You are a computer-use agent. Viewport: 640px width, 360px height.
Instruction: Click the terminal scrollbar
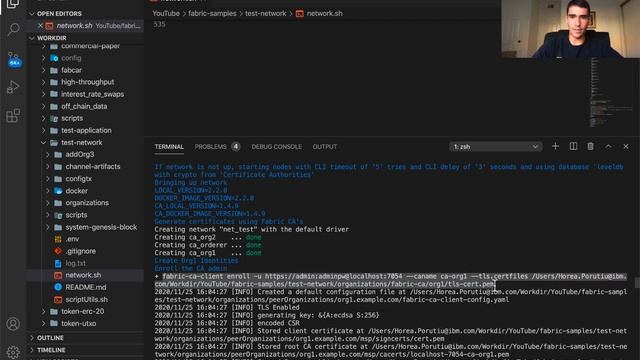(637, 282)
